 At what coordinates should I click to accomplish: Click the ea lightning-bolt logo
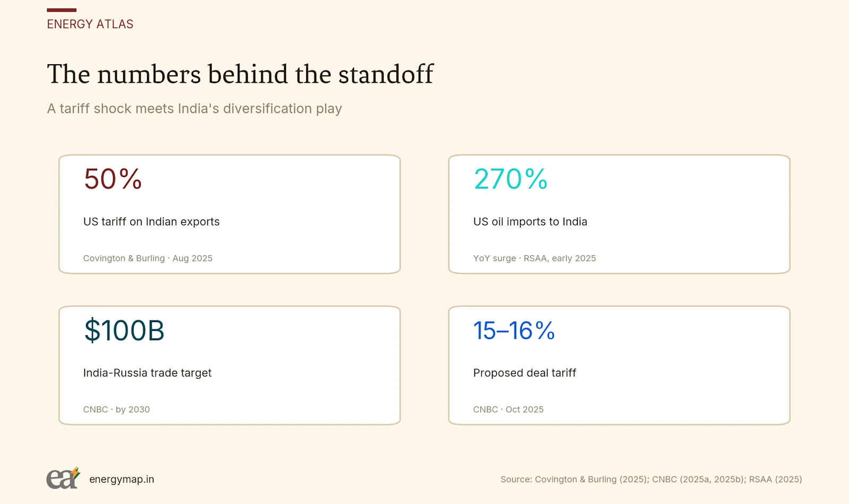point(63,478)
